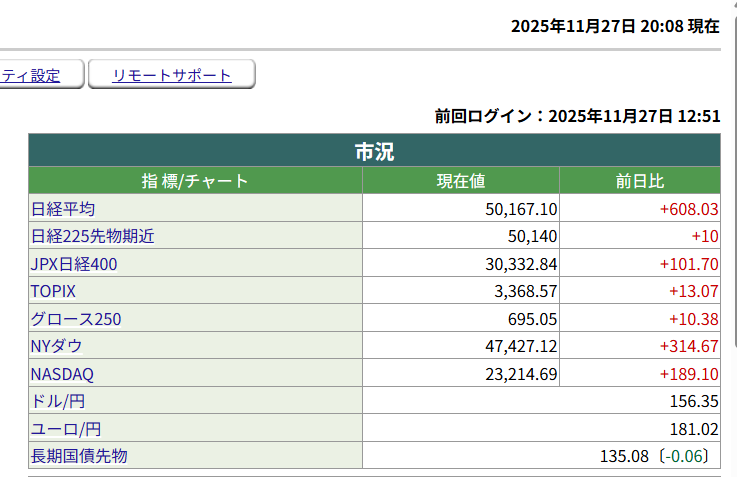Image resolution: width=737 pixels, height=477 pixels.
Task: View the NYダウ index chart
Action: pos(56,346)
